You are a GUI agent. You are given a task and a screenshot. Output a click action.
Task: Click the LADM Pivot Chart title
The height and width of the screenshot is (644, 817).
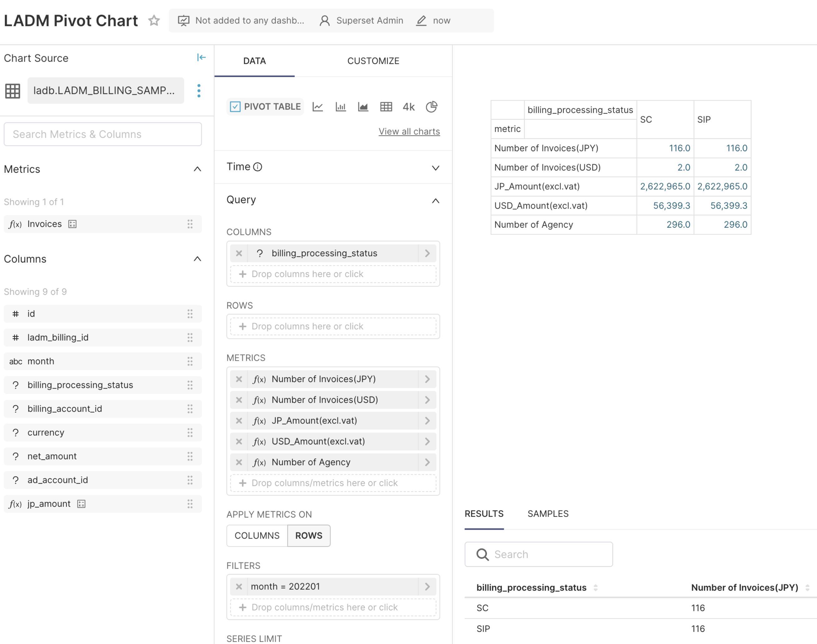click(x=71, y=21)
